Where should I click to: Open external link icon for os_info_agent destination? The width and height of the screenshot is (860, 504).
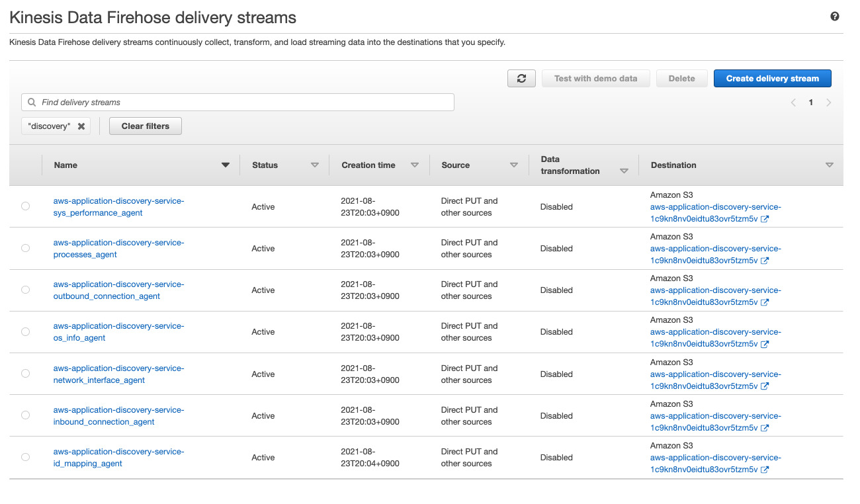[x=765, y=344]
